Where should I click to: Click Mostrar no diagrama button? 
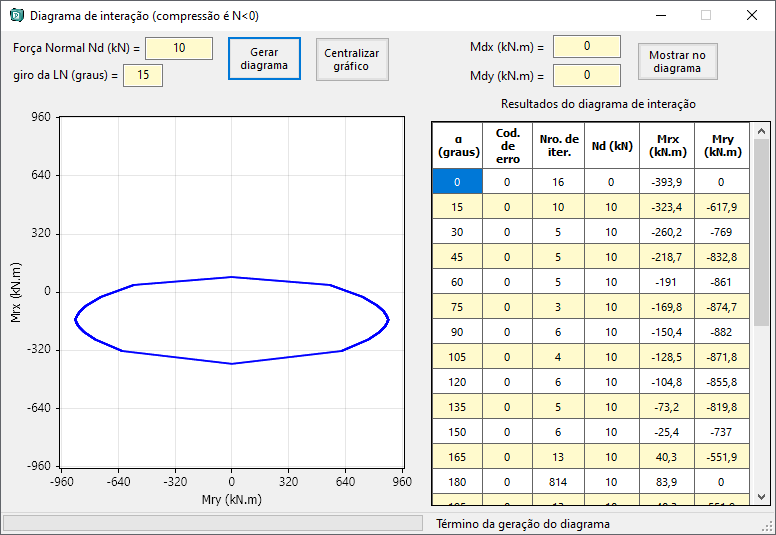coord(677,61)
